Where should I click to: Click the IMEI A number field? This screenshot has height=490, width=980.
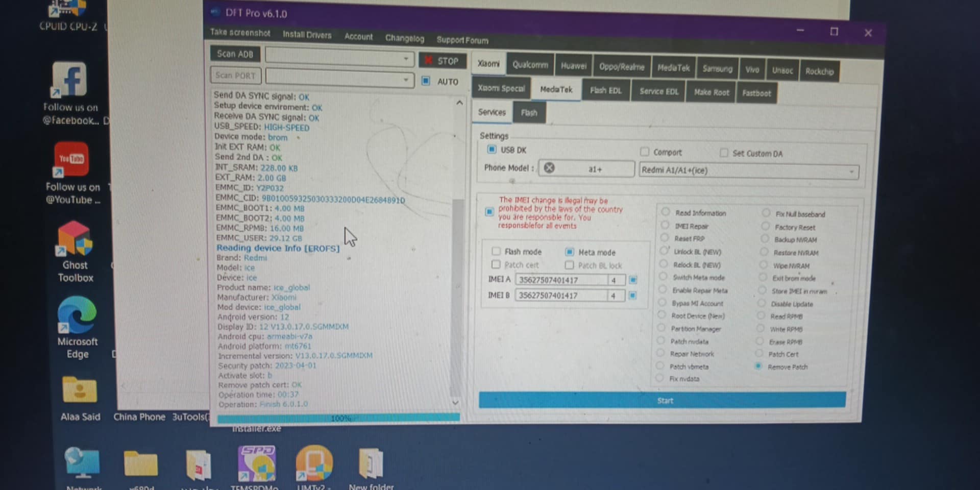[x=561, y=280]
